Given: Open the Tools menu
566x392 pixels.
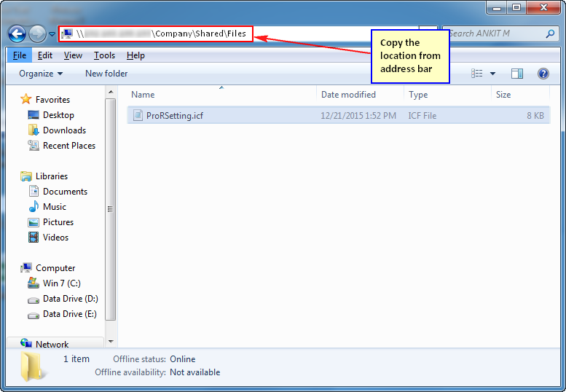Looking at the screenshot, I should point(104,55).
